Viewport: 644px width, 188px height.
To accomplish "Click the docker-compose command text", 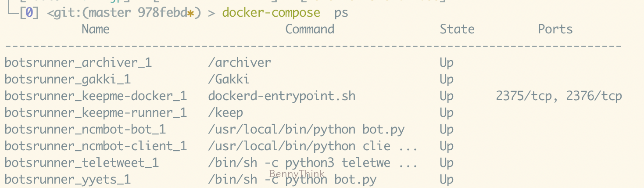I will click(x=271, y=13).
